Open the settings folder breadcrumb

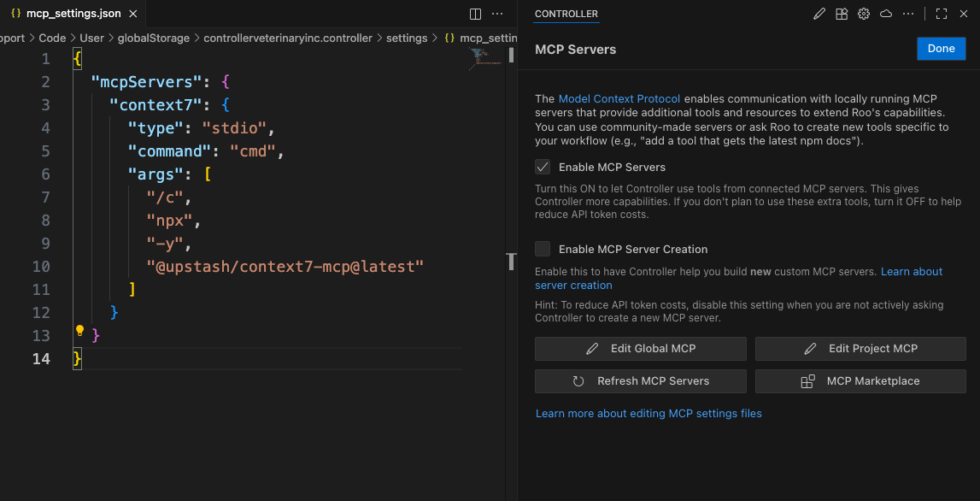click(x=406, y=38)
